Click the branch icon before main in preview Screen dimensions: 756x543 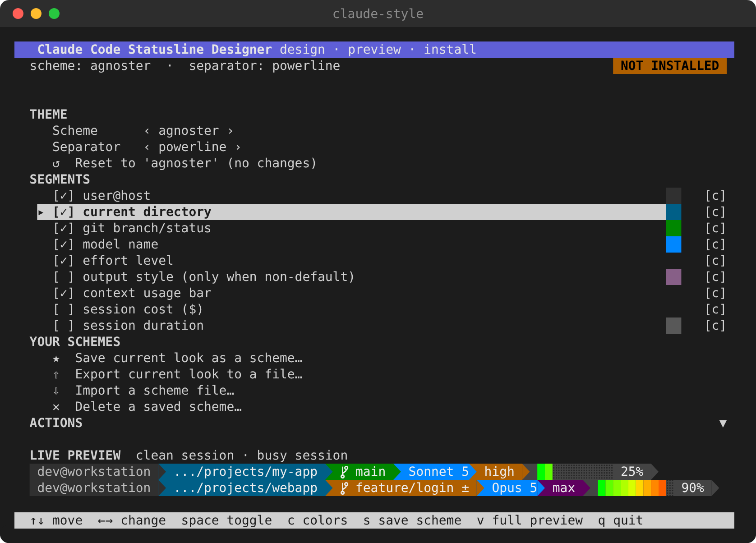[x=344, y=472]
